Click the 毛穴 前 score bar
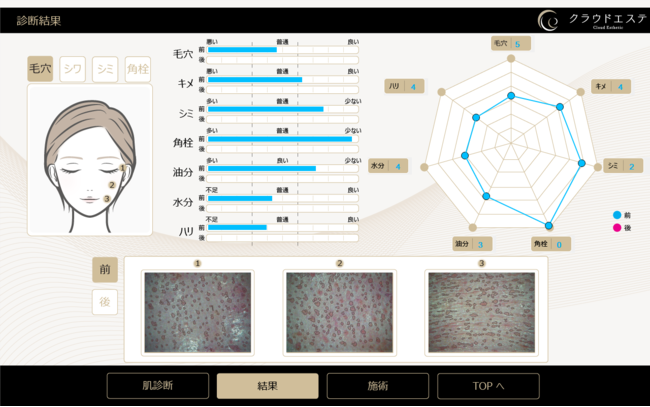Viewport: 650px width, 407px height. pyautogui.click(x=282, y=50)
